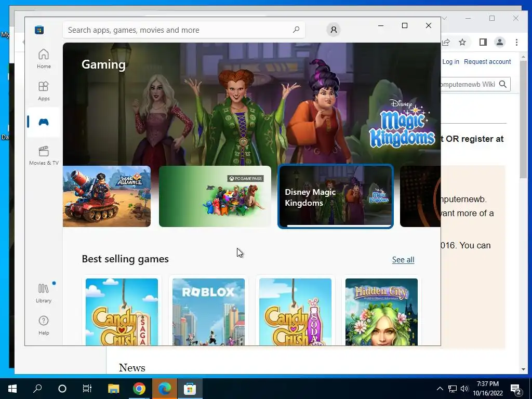
Task: Toggle Chrome's side panel icon
Action: coord(483,42)
